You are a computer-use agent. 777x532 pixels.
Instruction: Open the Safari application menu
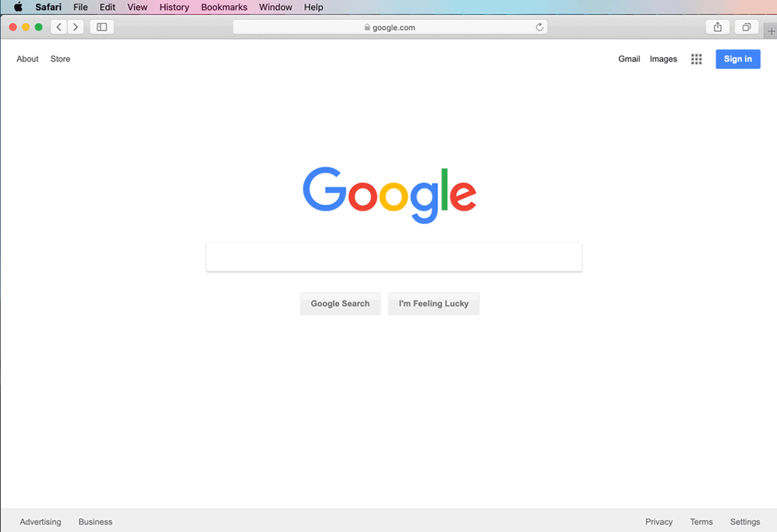click(49, 7)
